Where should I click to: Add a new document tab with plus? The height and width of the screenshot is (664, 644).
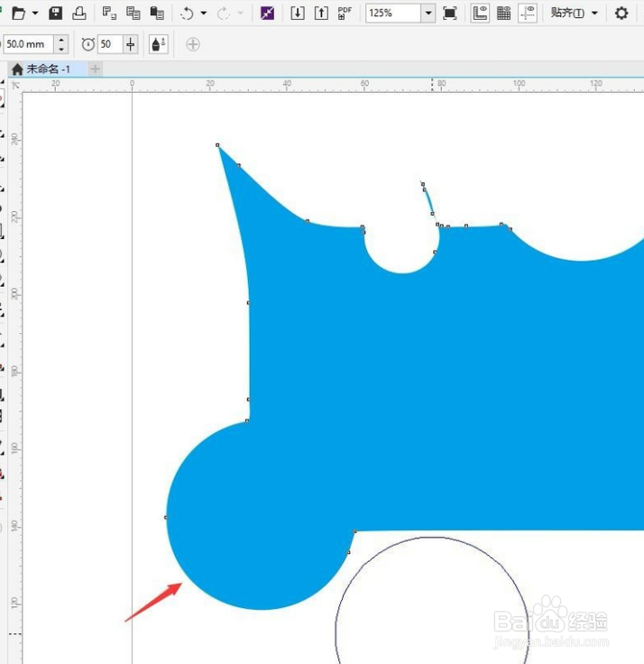coord(96,69)
